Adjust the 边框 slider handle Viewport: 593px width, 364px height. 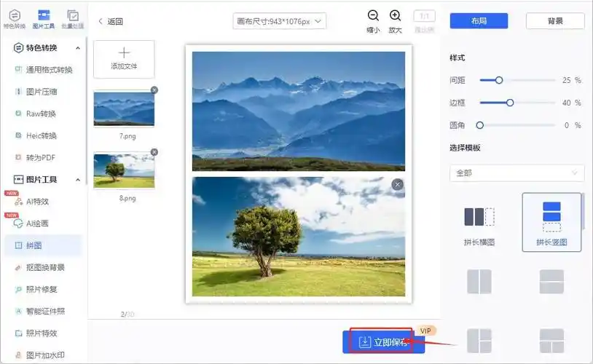pyautogui.click(x=510, y=103)
